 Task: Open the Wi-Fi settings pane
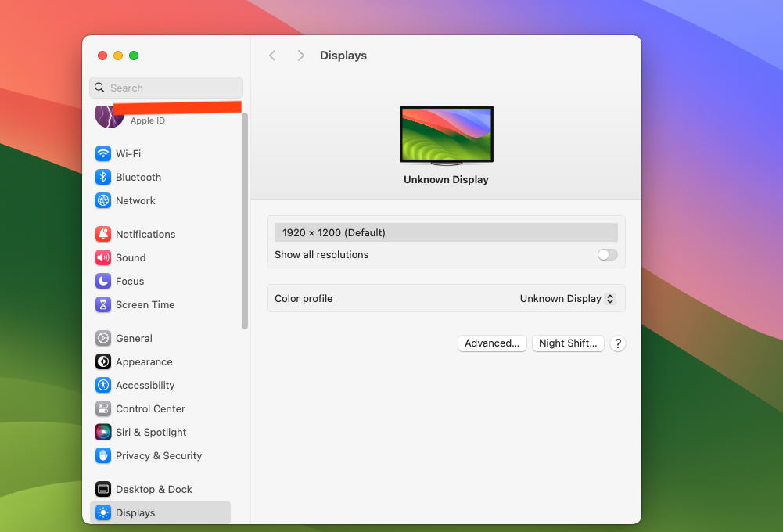tap(128, 153)
